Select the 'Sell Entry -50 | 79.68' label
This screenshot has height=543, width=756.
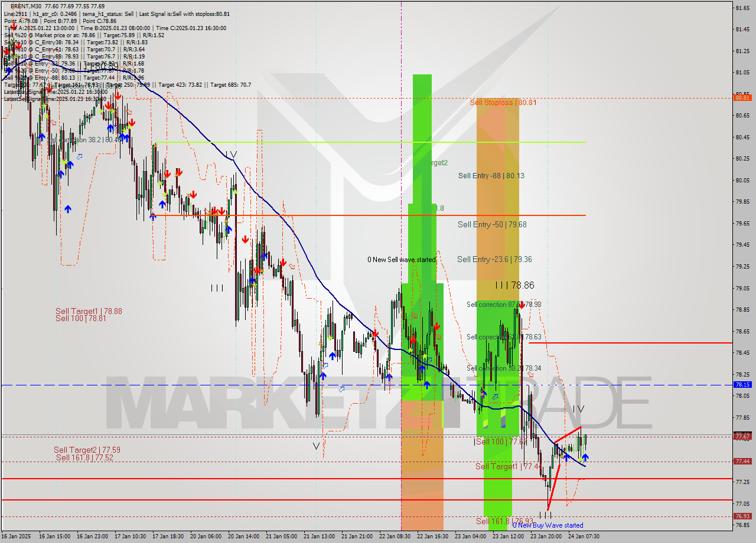492,224
